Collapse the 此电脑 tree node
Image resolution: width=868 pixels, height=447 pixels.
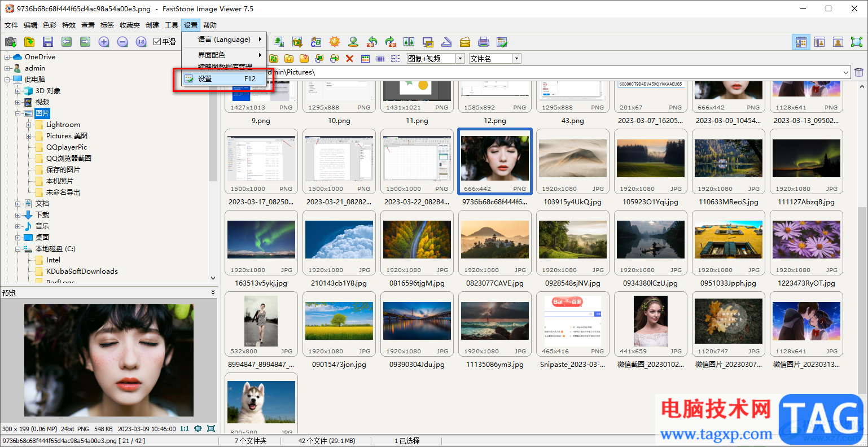pyautogui.click(x=7, y=80)
